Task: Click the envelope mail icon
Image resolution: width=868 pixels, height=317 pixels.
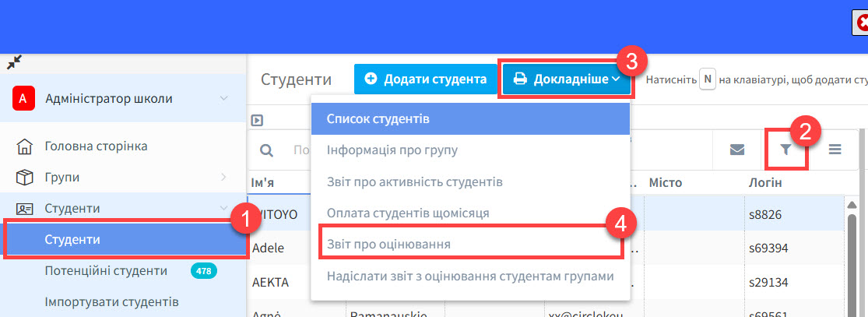Action: coord(737,150)
